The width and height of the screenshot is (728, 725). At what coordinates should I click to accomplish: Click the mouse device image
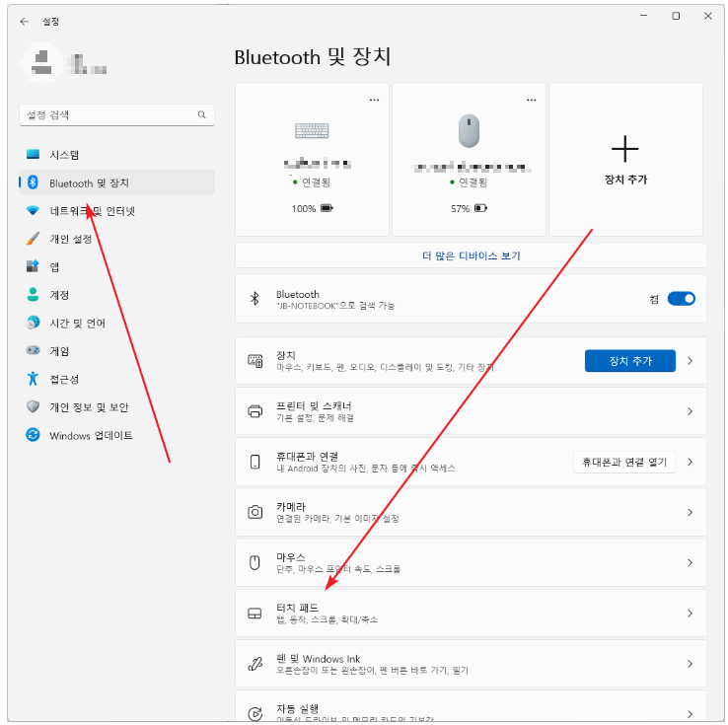(469, 131)
